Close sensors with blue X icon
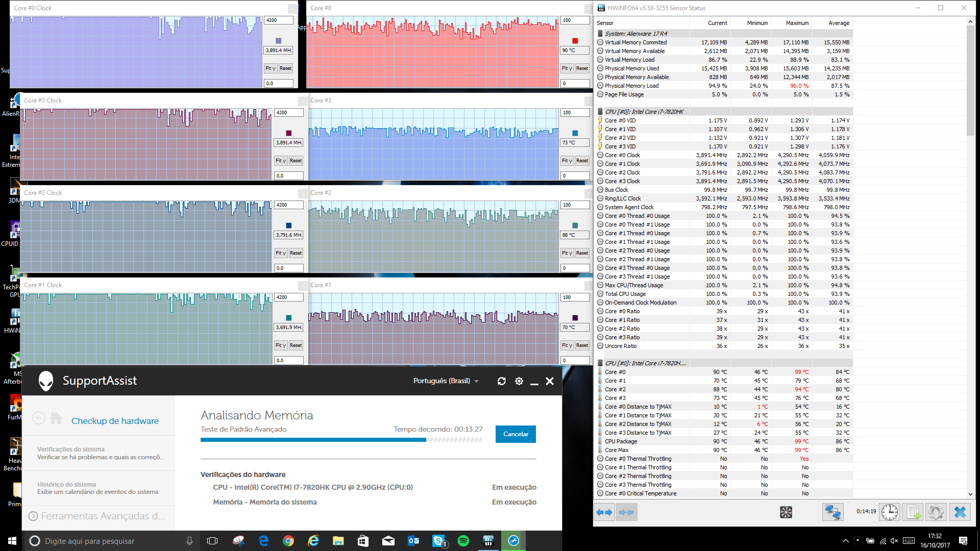The height and width of the screenshot is (551, 980). [960, 512]
